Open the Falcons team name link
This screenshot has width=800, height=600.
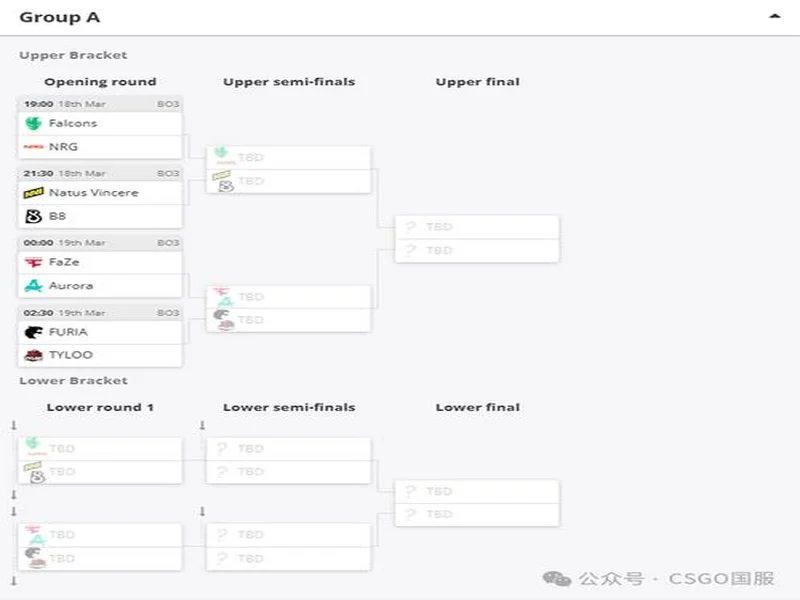point(73,123)
